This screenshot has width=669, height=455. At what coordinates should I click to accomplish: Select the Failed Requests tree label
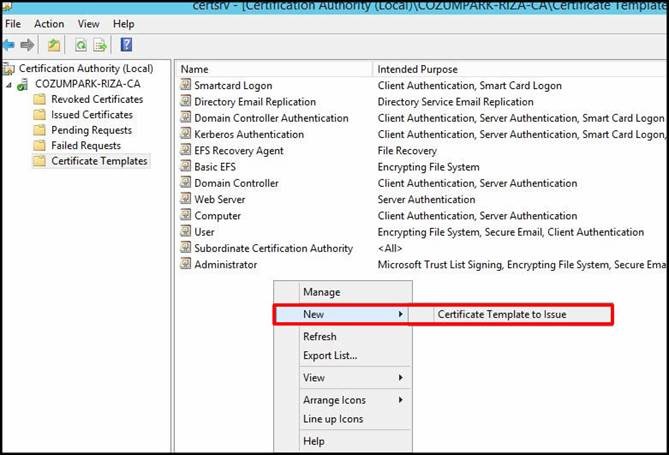click(x=86, y=146)
